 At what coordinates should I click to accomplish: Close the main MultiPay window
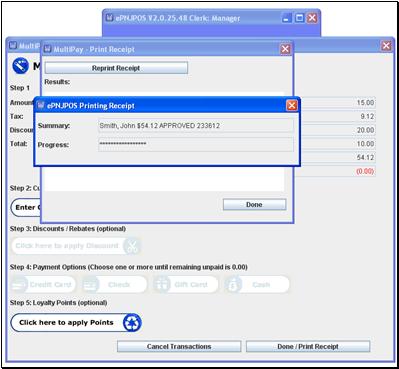[386, 46]
